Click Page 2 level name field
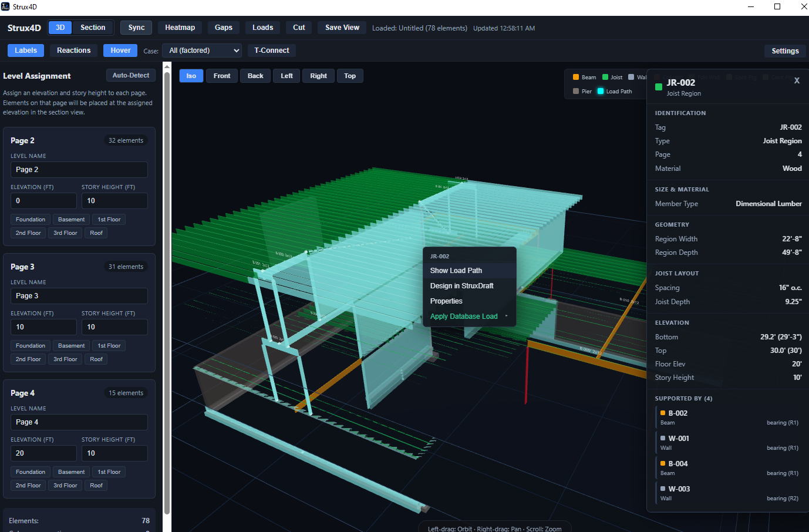809x532 pixels. tap(79, 170)
